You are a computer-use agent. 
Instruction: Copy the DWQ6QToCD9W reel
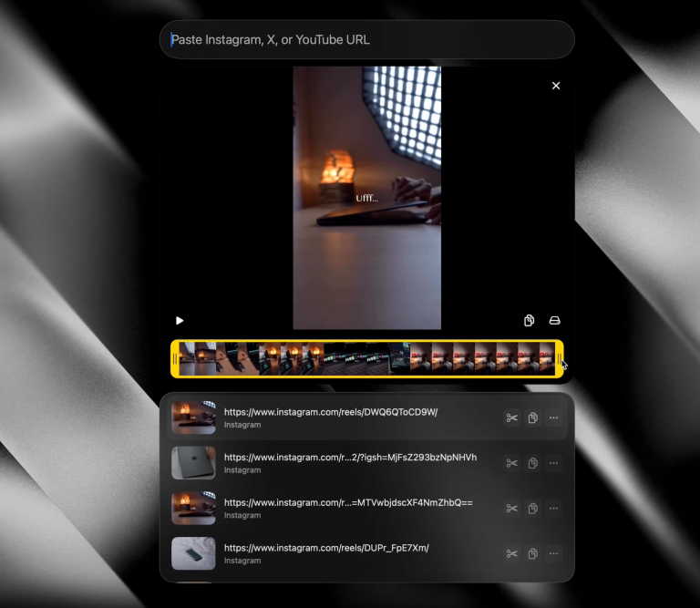[532, 417]
